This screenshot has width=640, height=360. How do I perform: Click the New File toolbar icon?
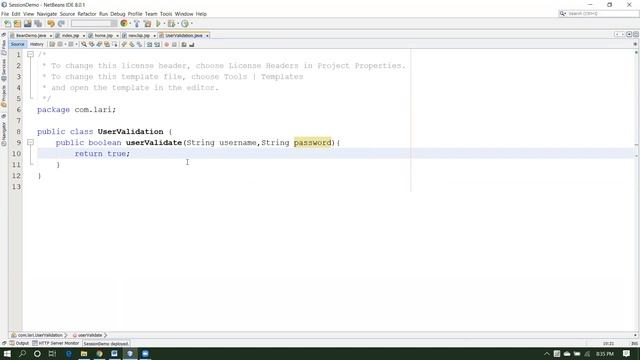(x=7, y=24)
